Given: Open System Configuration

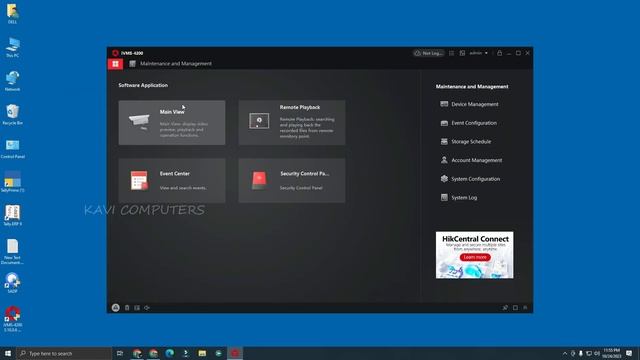Looking at the screenshot, I should 470,179.
